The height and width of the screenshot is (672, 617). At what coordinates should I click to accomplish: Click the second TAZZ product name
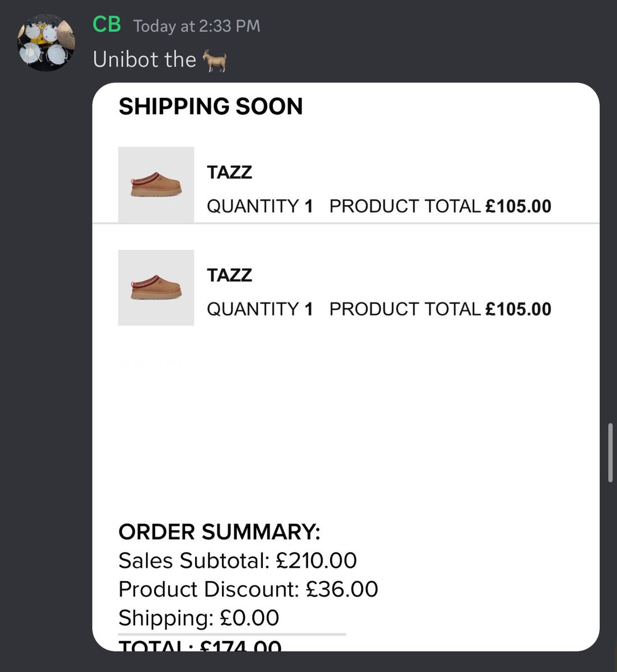229,275
